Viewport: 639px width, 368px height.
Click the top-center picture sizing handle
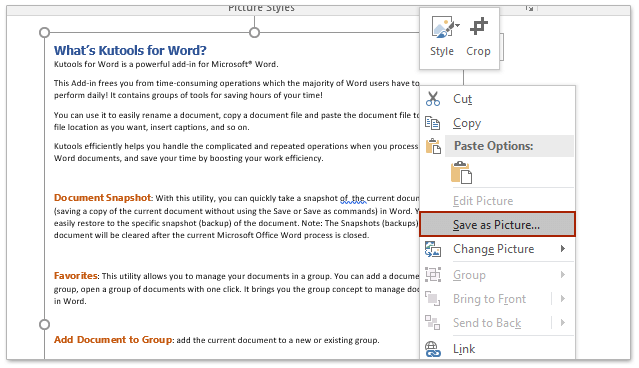pos(254,32)
